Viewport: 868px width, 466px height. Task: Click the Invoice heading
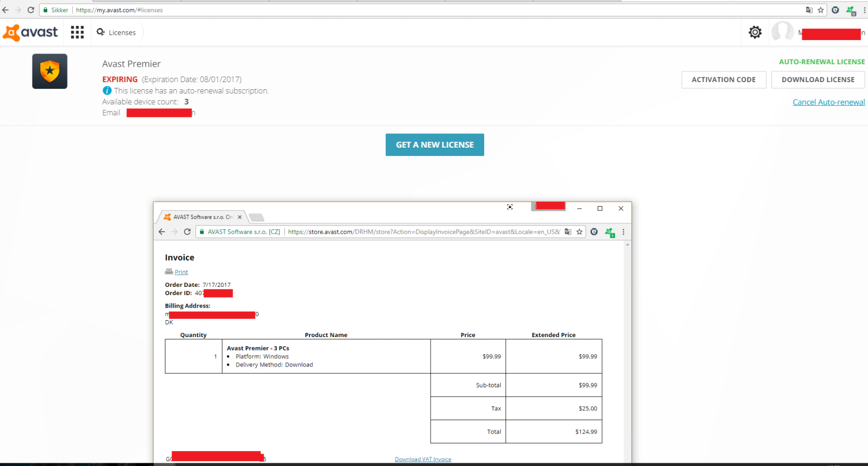[180, 257]
